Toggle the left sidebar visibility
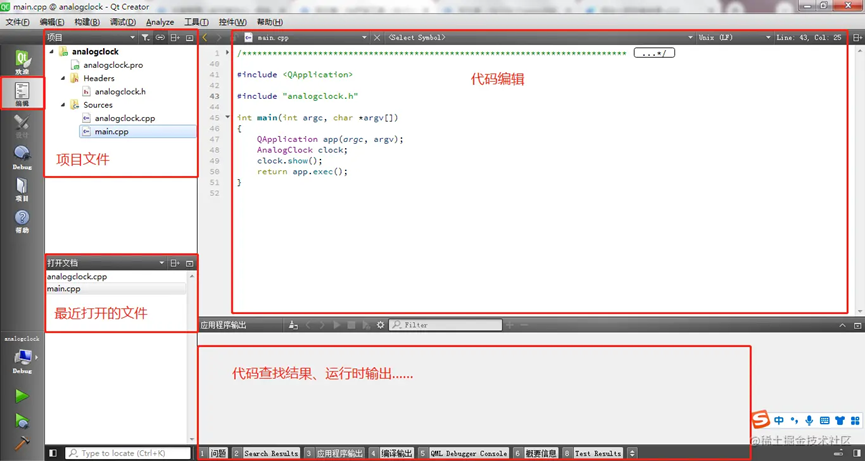Viewport: 865px width, 461px height. [x=53, y=453]
